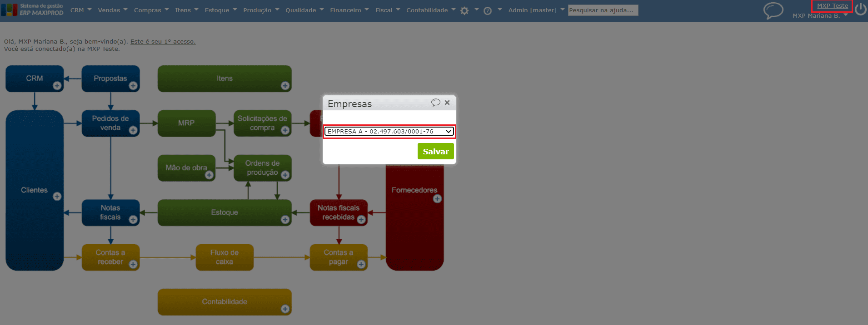Open the EMPRESA A company dropdown

[x=389, y=132]
